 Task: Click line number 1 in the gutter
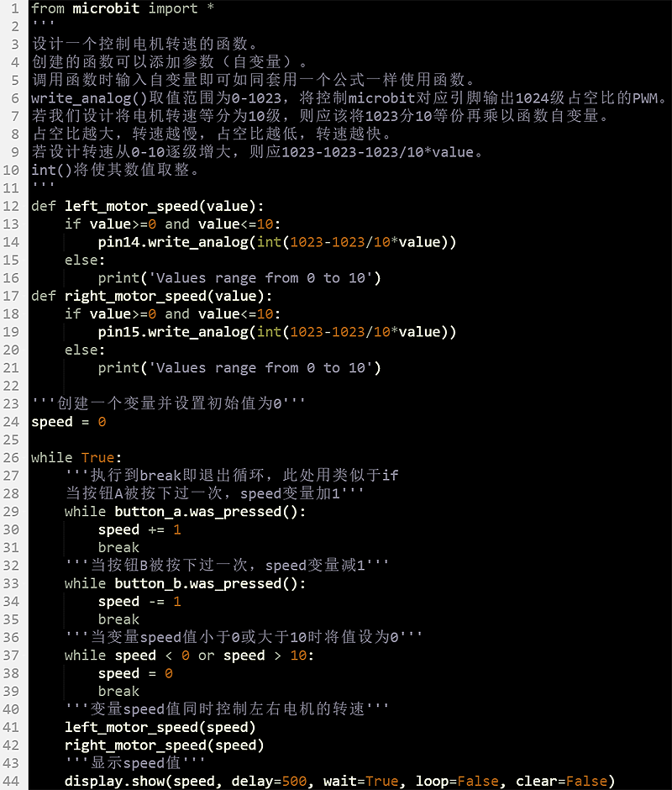14,8
